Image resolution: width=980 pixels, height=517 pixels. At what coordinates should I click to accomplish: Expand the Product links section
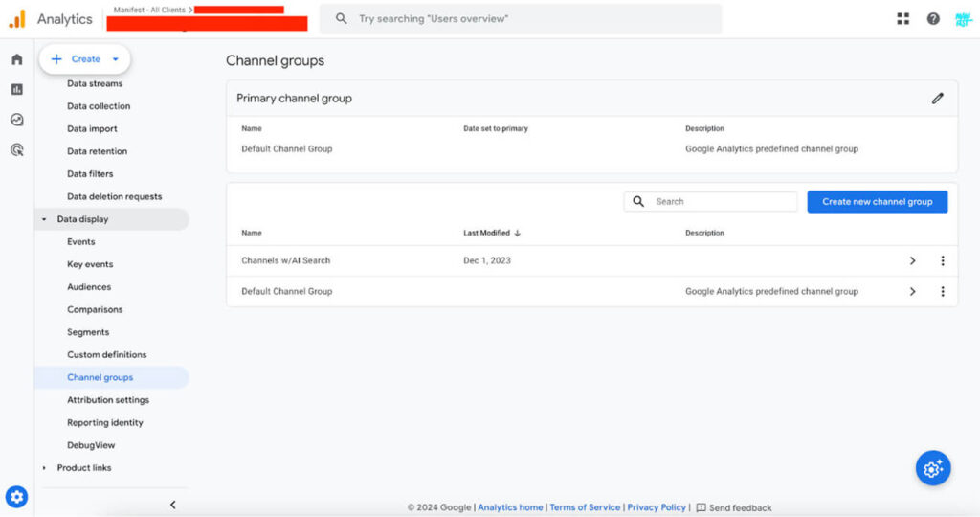click(x=44, y=467)
